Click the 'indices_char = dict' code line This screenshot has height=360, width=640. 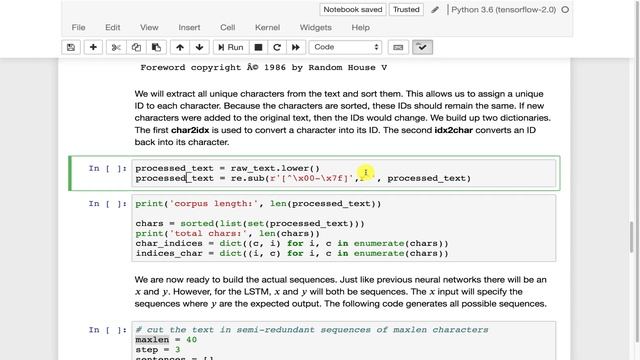point(292,253)
